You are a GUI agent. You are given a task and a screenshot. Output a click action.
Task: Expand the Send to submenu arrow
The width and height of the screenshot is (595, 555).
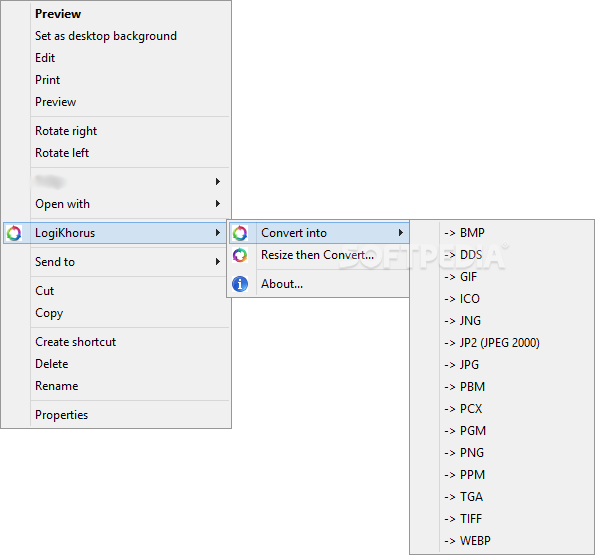coord(217,261)
